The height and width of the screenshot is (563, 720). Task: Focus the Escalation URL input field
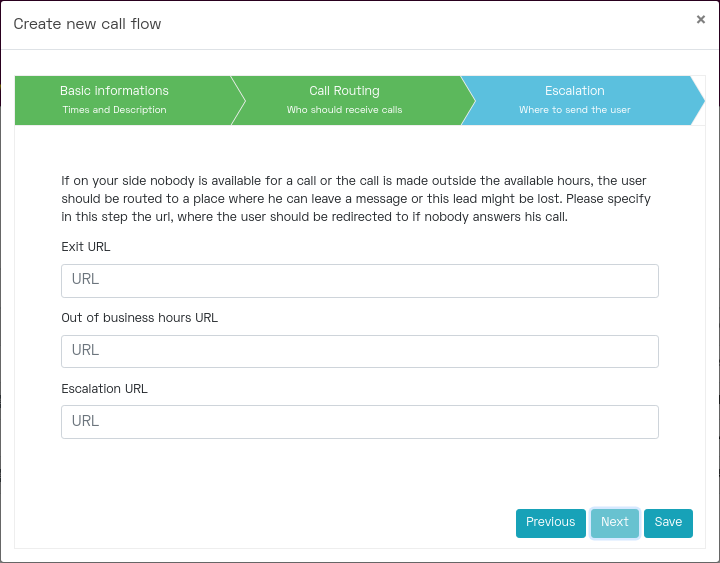pos(360,422)
